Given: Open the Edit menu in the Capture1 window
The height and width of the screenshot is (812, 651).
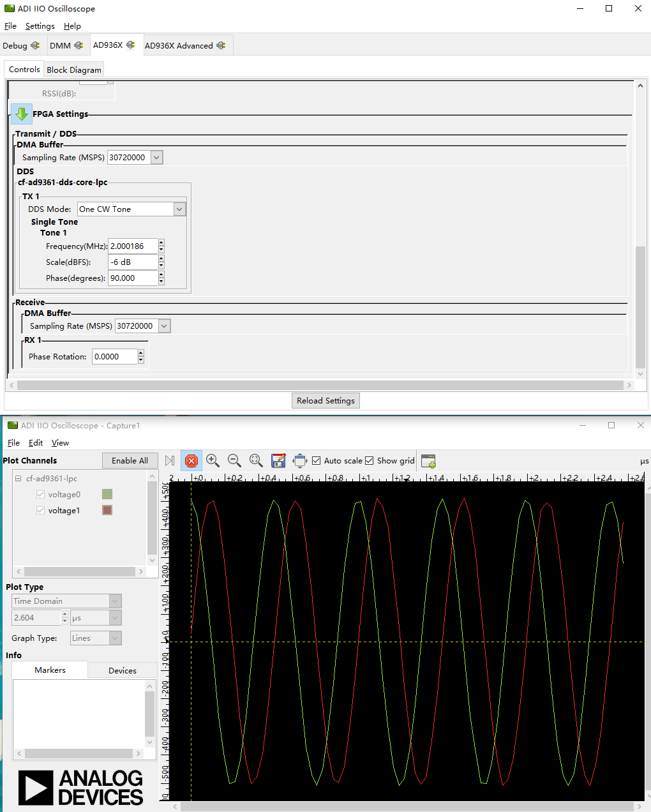Looking at the screenshot, I should [36, 443].
